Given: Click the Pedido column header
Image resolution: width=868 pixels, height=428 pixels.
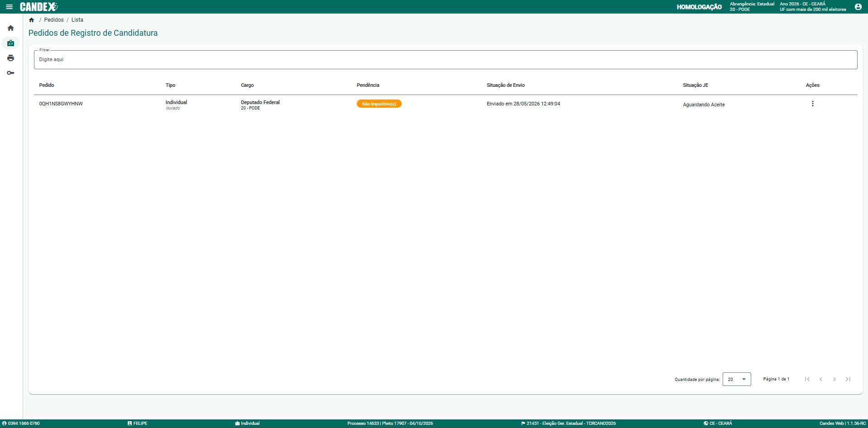Looking at the screenshot, I should click(x=47, y=85).
